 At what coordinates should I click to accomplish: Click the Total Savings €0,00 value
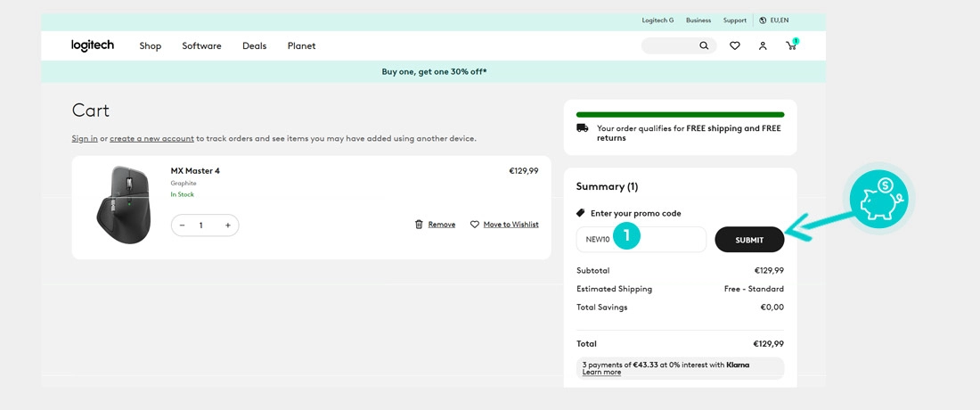(772, 307)
